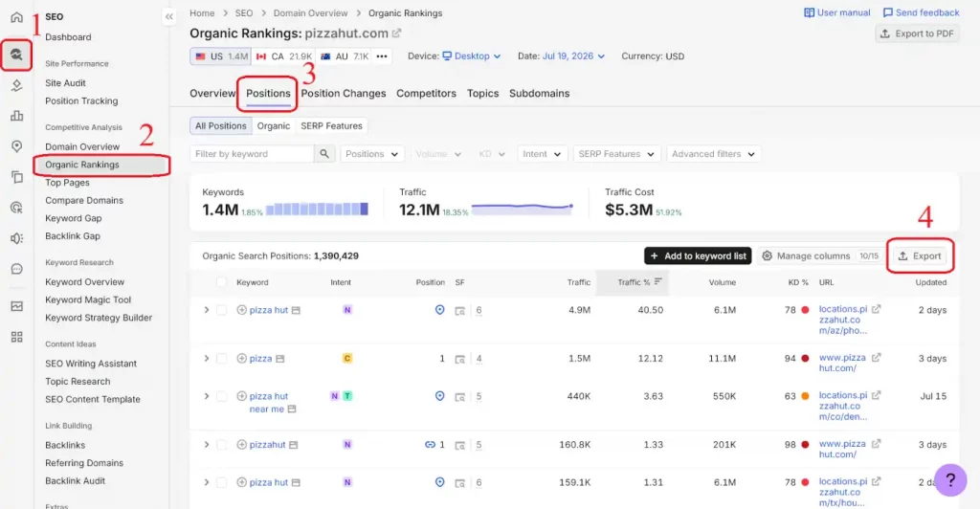
Task: Open the Home icon in left rail
Action: [17, 17]
